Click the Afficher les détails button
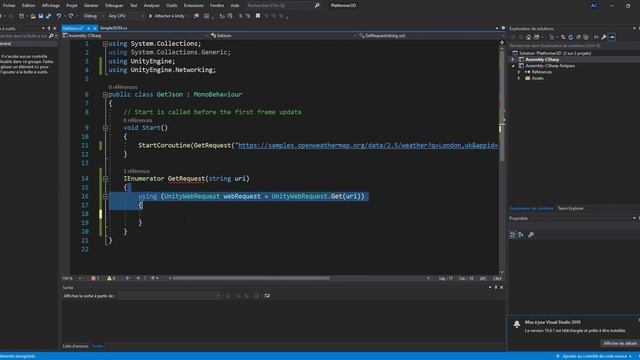640x360 pixels. click(x=620, y=344)
